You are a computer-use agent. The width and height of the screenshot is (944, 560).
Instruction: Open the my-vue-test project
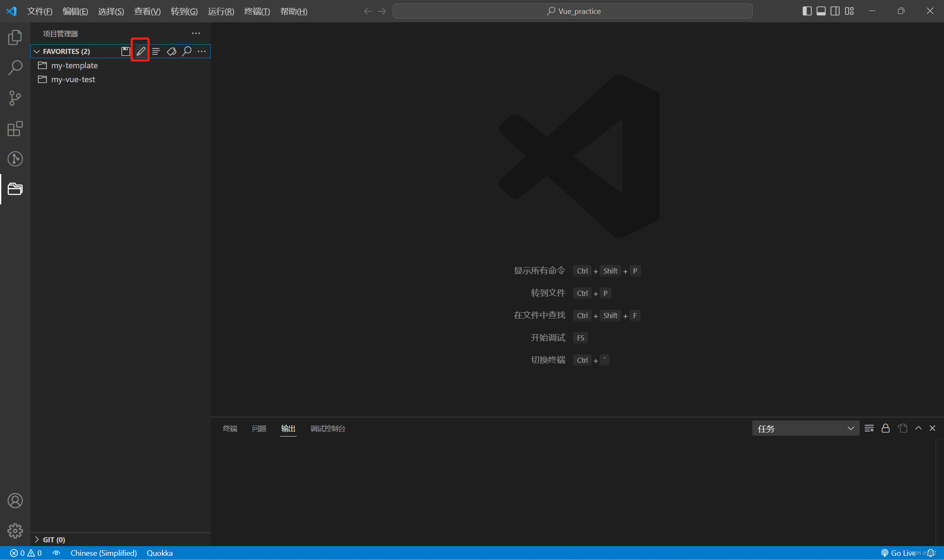point(73,79)
